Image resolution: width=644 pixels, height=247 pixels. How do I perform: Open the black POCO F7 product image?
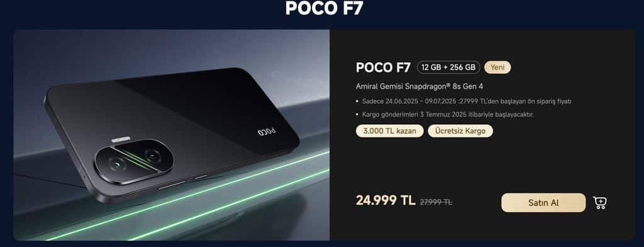coord(172,135)
